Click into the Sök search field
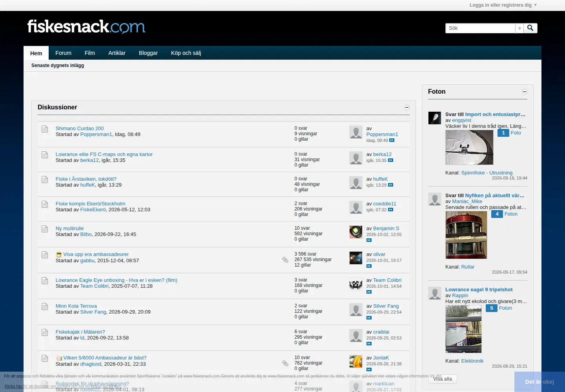This screenshot has height=392, width=565. click(x=480, y=28)
